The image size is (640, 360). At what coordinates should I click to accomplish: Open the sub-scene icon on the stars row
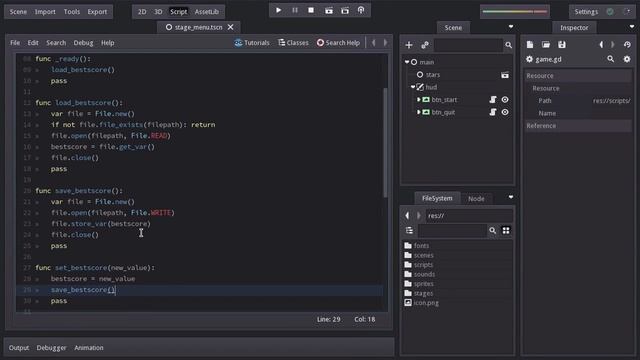(505, 75)
